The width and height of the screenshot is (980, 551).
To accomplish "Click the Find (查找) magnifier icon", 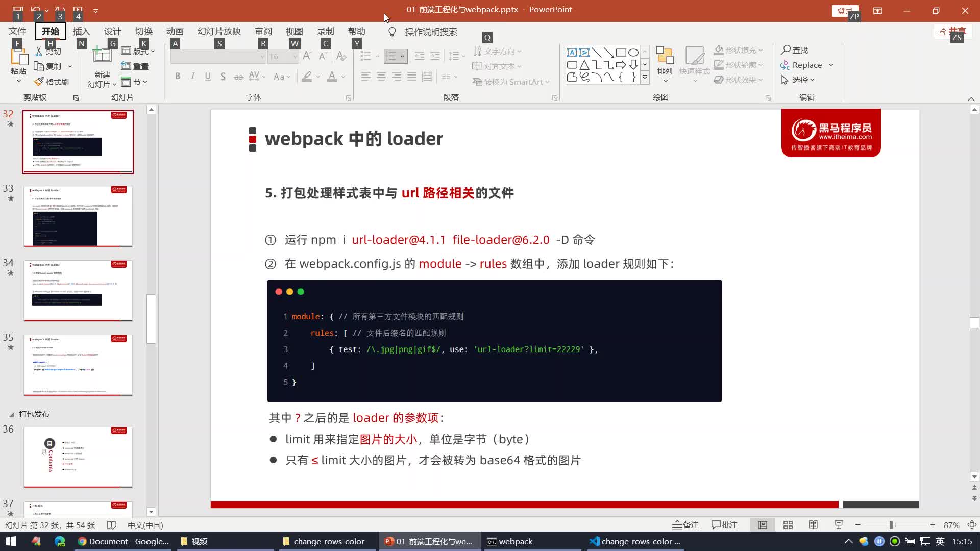I will [x=786, y=50].
